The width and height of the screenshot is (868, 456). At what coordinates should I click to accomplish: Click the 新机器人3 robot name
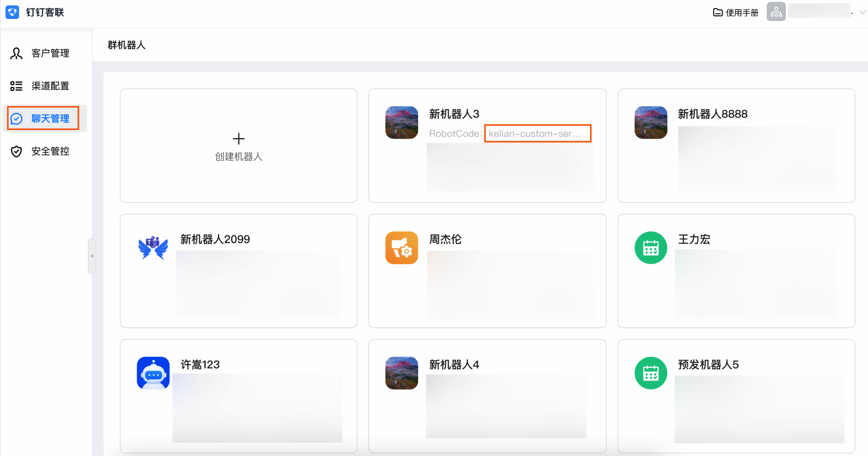tap(454, 114)
